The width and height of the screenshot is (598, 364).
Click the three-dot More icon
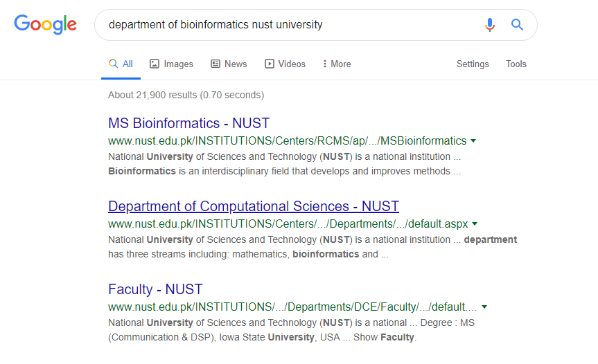(x=324, y=64)
